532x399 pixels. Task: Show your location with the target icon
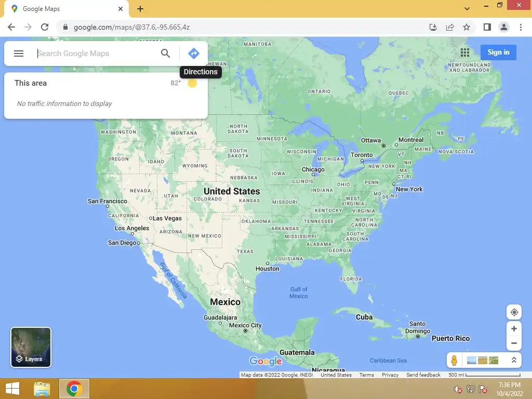coord(514,312)
